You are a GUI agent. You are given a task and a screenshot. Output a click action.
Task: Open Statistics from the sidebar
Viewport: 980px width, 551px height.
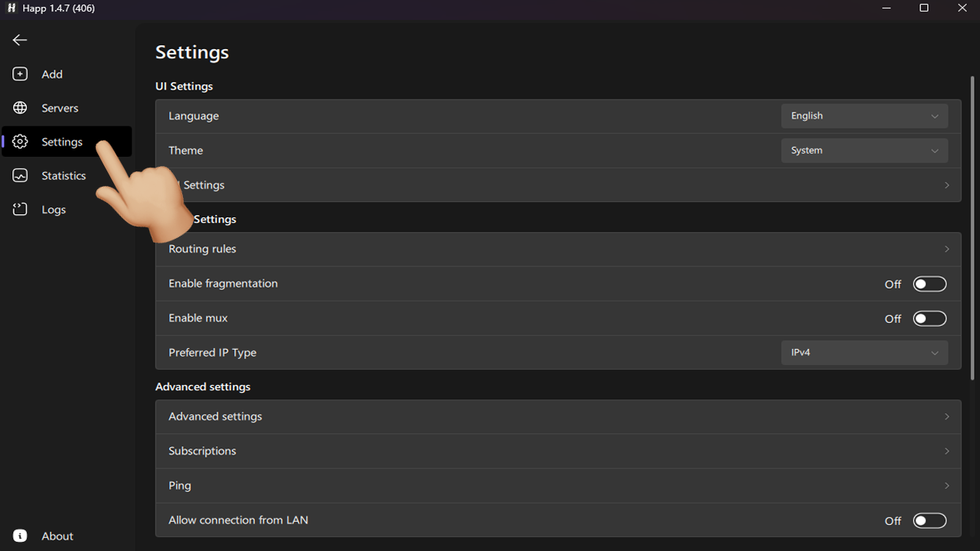click(64, 175)
